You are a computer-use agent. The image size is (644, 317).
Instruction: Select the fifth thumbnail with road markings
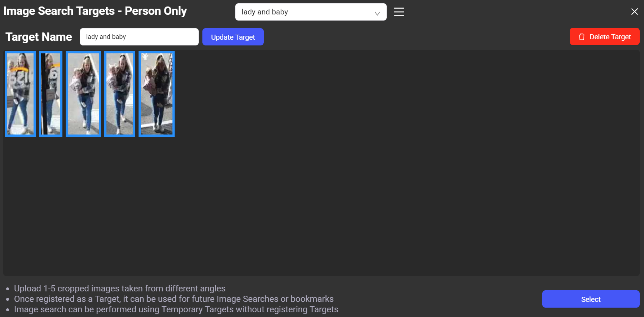point(157,94)
